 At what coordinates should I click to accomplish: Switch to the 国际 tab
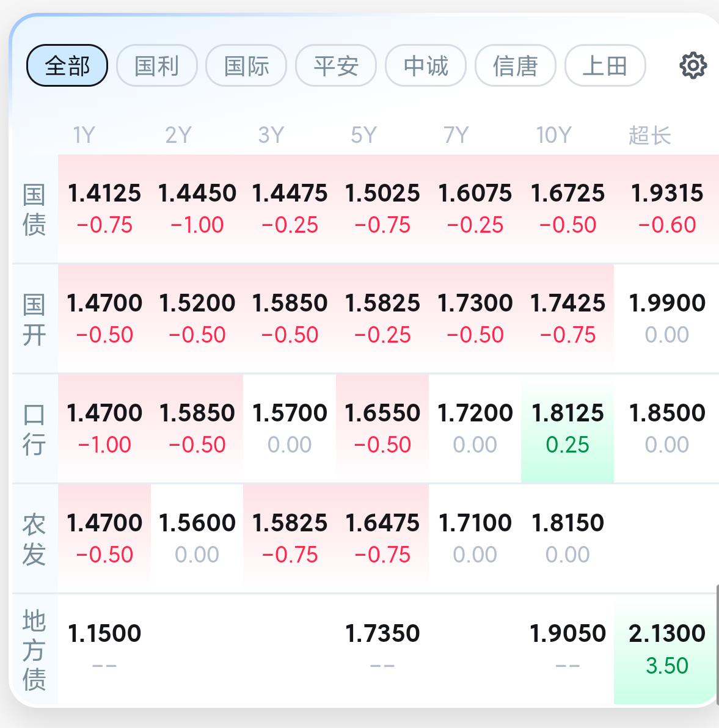click(x=247, y=65)
